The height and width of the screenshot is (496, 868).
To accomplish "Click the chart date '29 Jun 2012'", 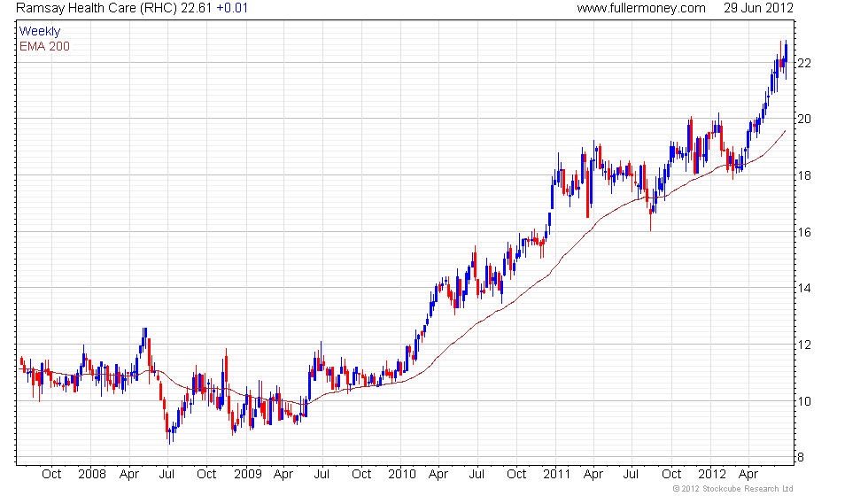I will click(x=758, y=8).
